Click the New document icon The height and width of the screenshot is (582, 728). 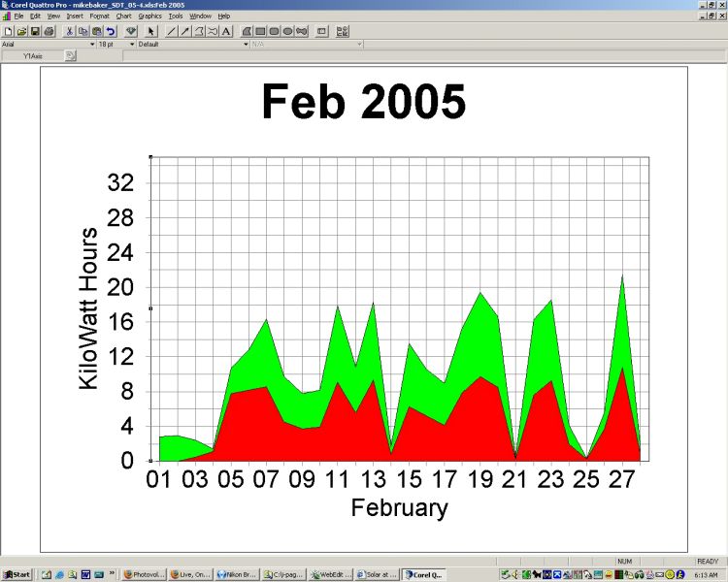click(8, 31)
